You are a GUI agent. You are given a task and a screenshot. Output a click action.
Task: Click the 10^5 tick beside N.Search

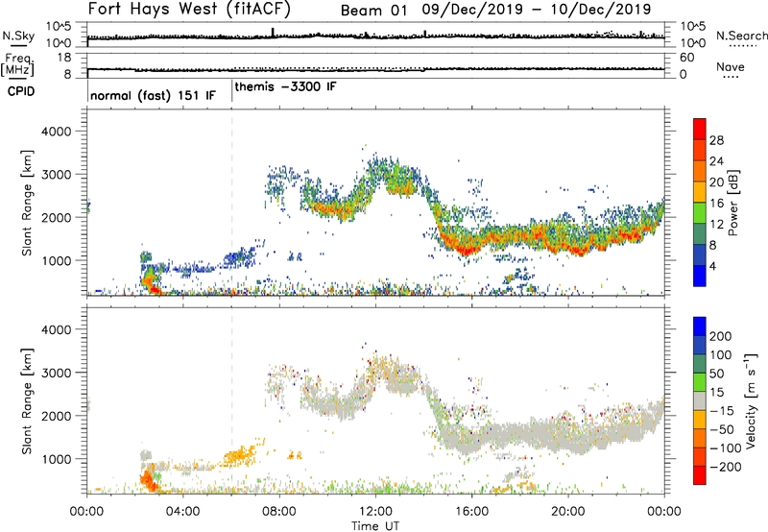coord(692,26)
